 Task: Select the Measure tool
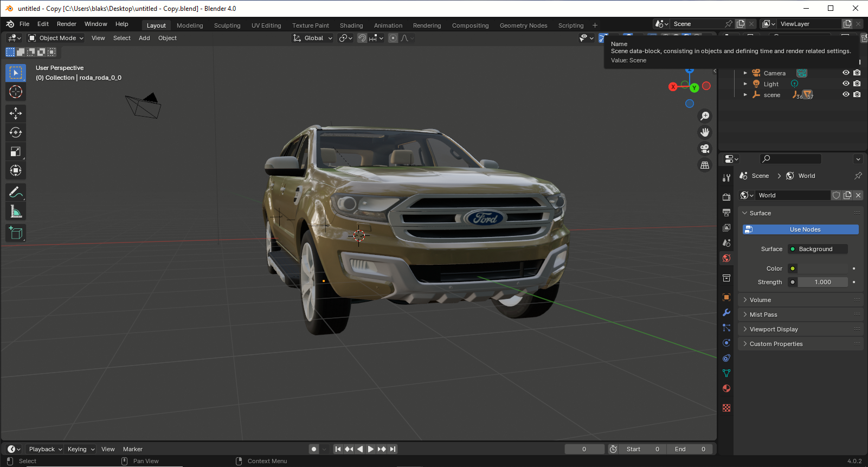pos(16,211)
